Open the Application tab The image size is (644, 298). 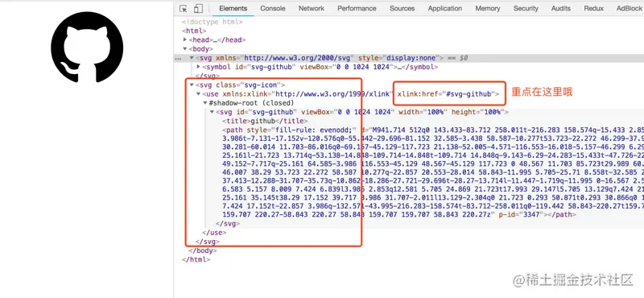[445, 8]
